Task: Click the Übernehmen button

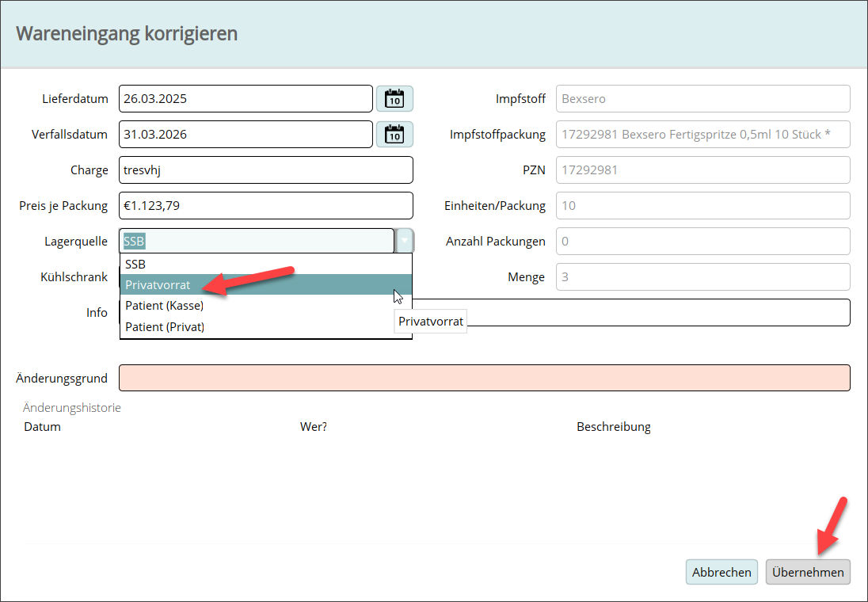Action: point(808,572)
